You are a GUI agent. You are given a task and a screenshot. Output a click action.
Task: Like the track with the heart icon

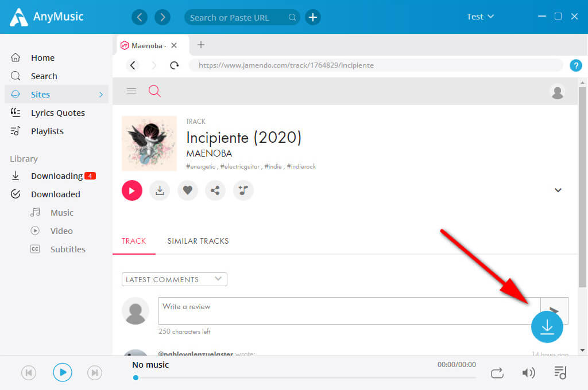tap(188, 190)
